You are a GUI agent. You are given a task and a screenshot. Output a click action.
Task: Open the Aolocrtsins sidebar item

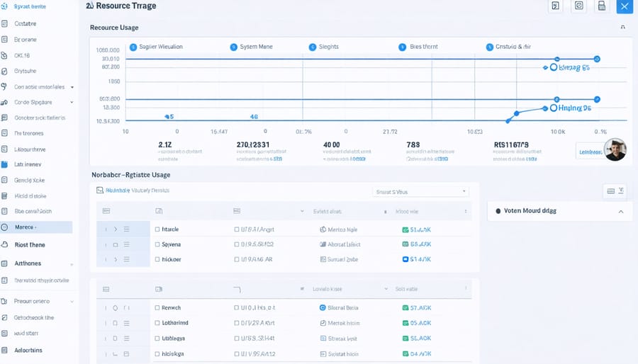click(28, 350)
